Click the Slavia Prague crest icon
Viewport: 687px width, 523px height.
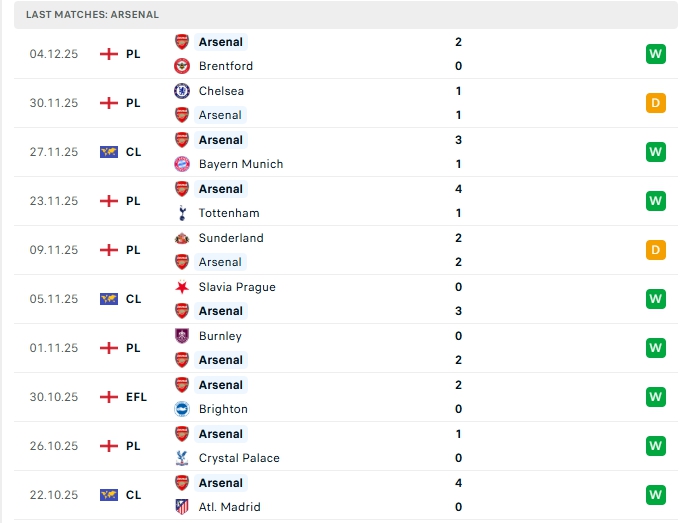(x=182, y=287)
